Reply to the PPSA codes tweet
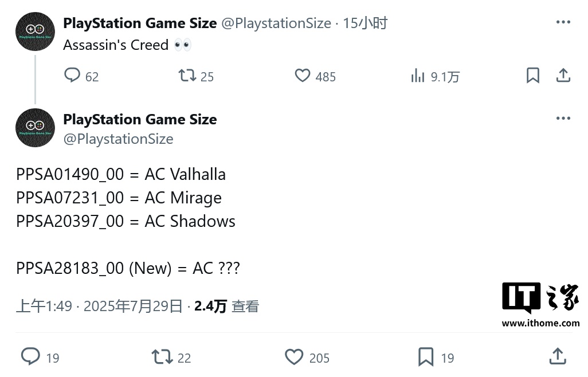This screenshot has width=588, height=377. [x=30, y=357]
